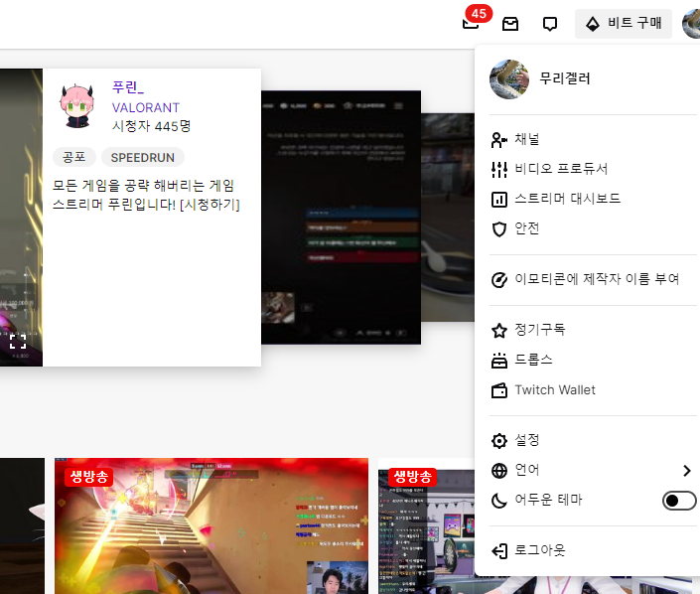This screenshot has width=700, height=594.
Task: Click the 비트 구매 button
Action: point(624,23)
